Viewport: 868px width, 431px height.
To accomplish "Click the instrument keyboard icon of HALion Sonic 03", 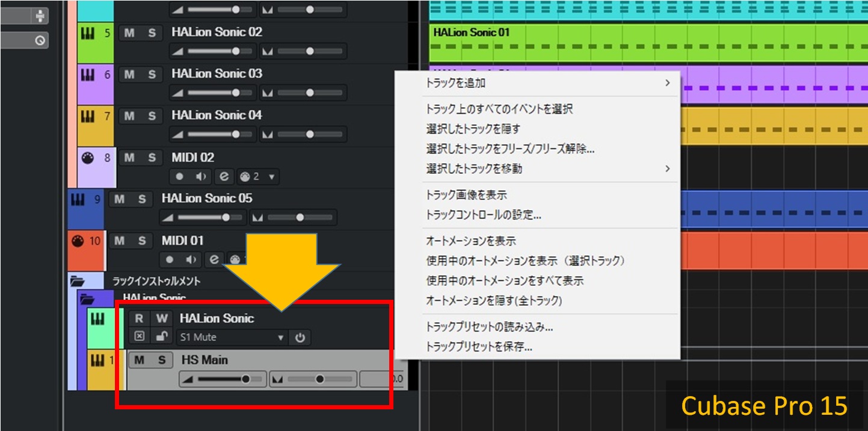I will point(88,75).
